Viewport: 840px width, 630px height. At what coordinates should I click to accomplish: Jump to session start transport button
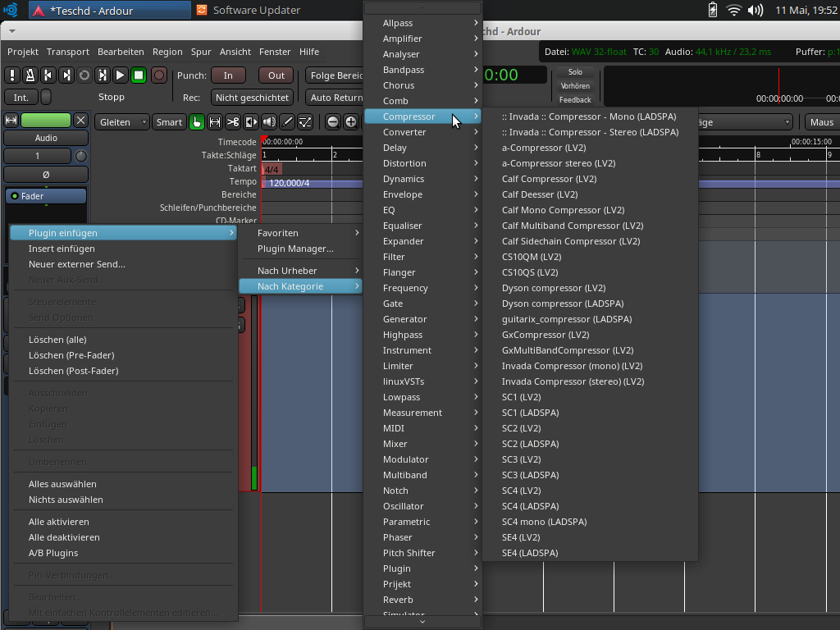[x=48, y=75]
